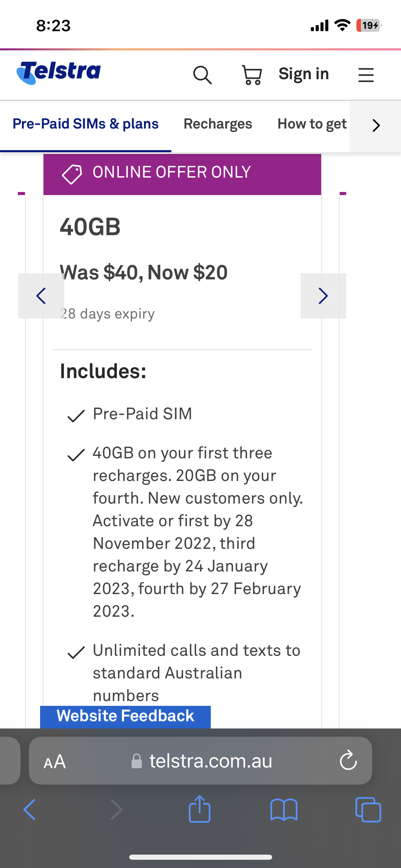Tap Safari share icon
Viewport: 401px width, 868px height.
pos(199,809)
